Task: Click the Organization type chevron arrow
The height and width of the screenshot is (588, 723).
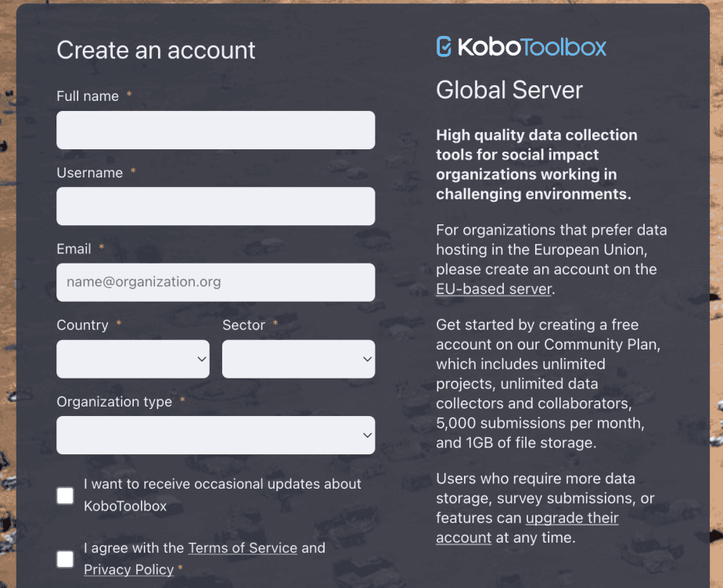Action: tap(367, 435)
